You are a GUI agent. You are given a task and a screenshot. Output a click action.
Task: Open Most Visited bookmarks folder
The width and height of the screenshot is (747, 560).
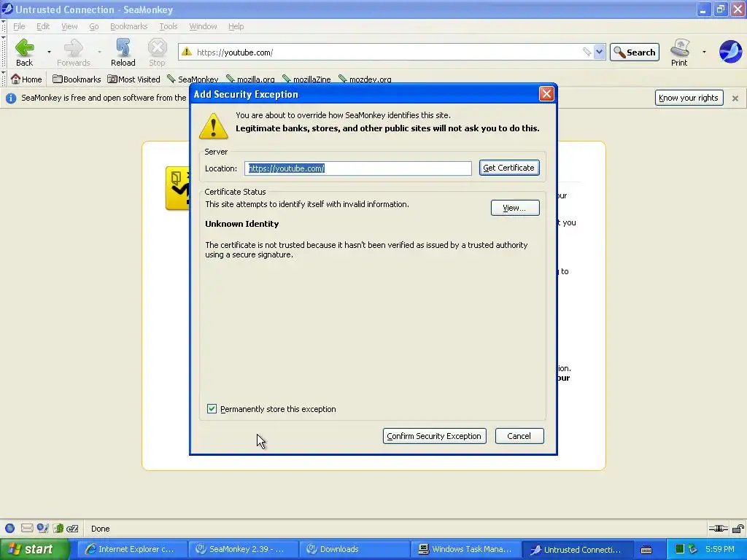click(134, 79)
